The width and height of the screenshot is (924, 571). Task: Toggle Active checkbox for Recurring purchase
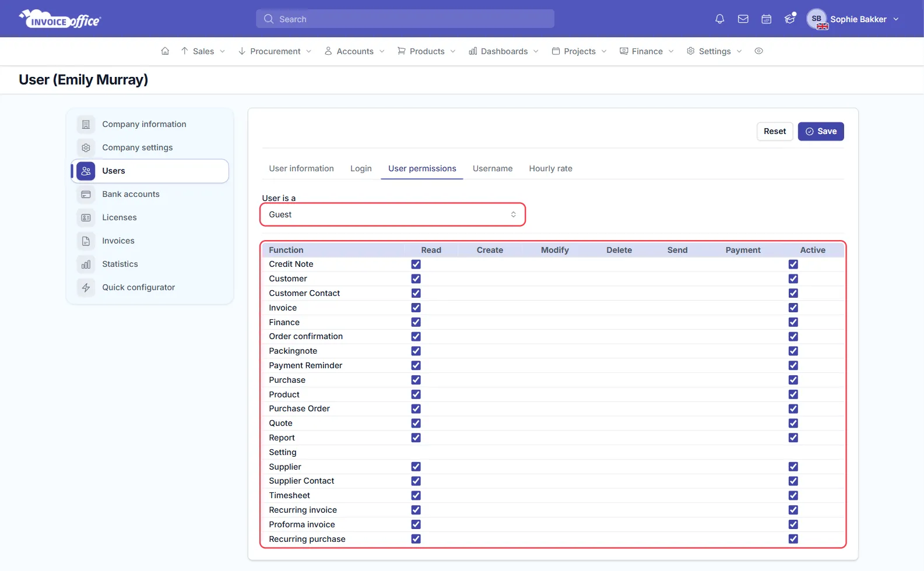pos(793,539)
